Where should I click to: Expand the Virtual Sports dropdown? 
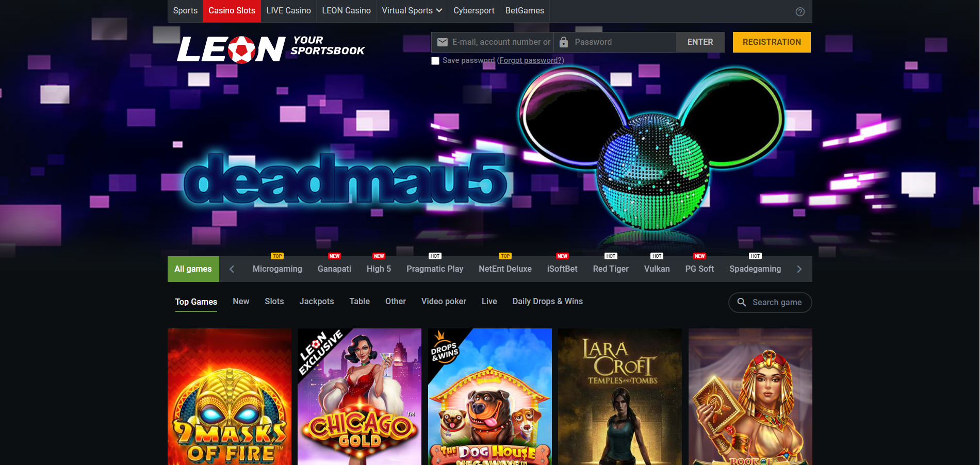point(412,11)
